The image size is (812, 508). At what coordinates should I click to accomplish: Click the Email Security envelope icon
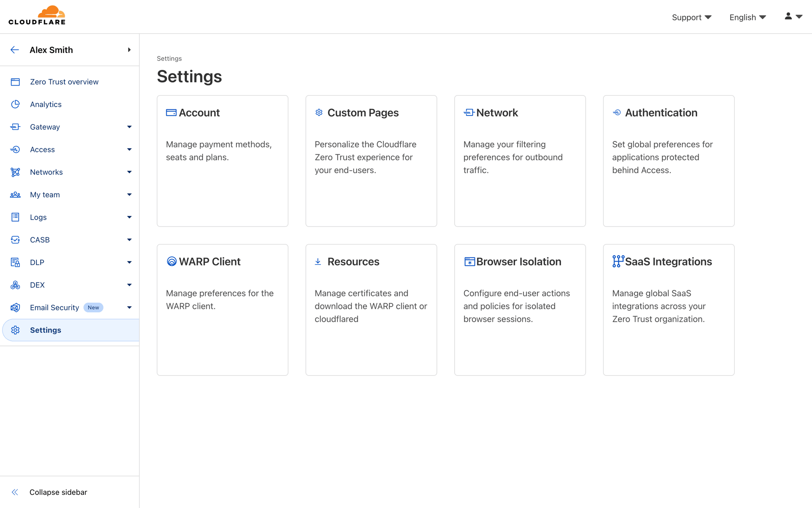(15, 307)
